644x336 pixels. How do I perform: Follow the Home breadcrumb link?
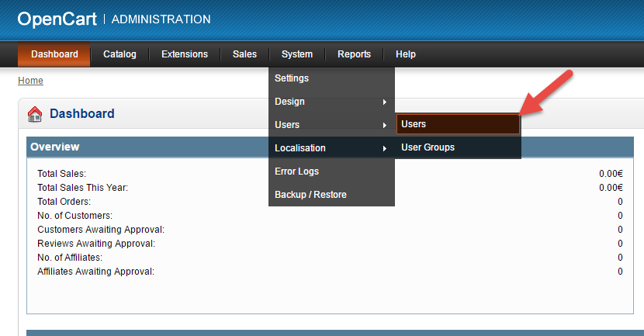30,81
